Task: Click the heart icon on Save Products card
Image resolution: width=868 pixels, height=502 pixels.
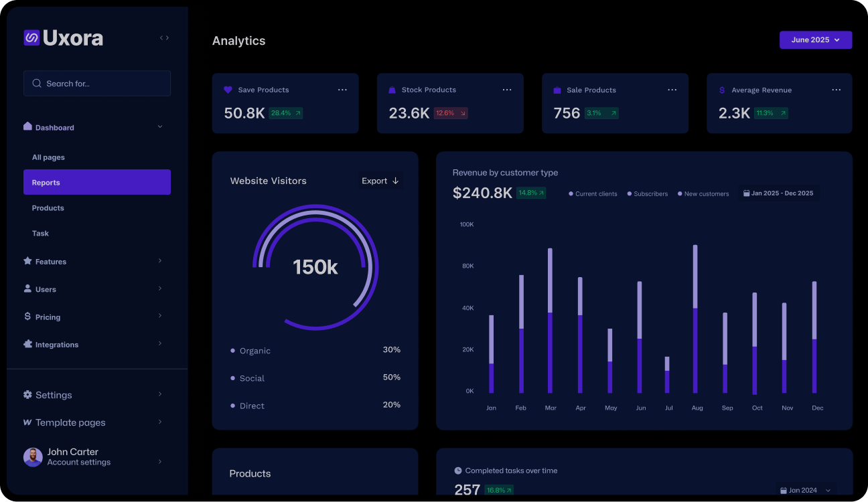Action: point(228,89)
